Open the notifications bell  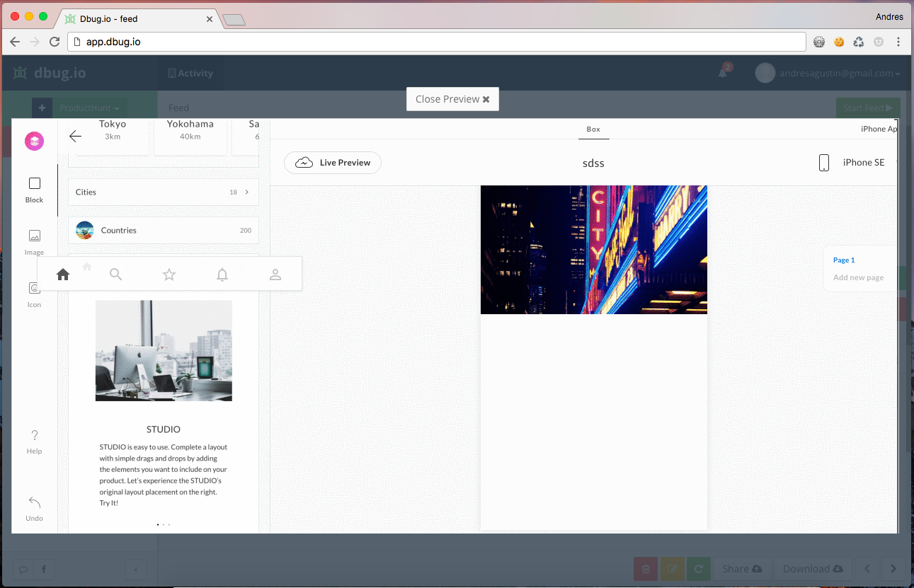point(721,73)
